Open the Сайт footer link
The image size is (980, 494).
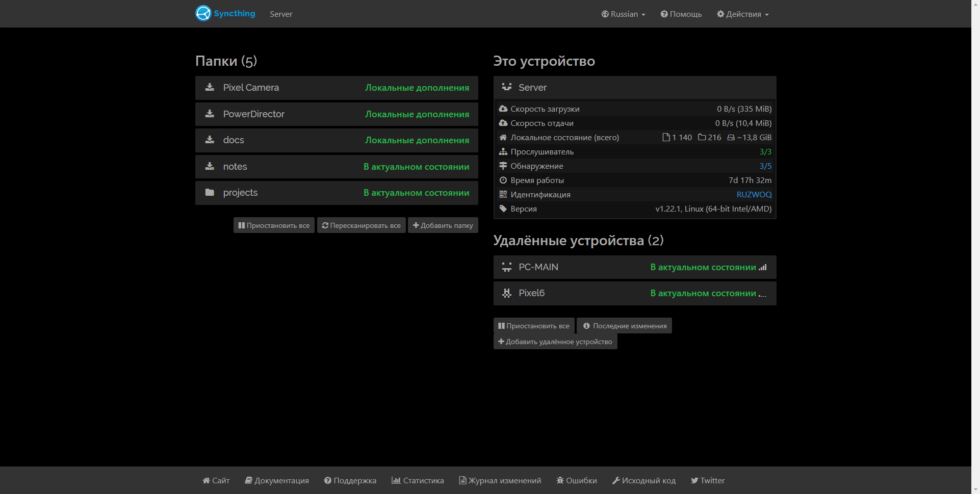216,480
